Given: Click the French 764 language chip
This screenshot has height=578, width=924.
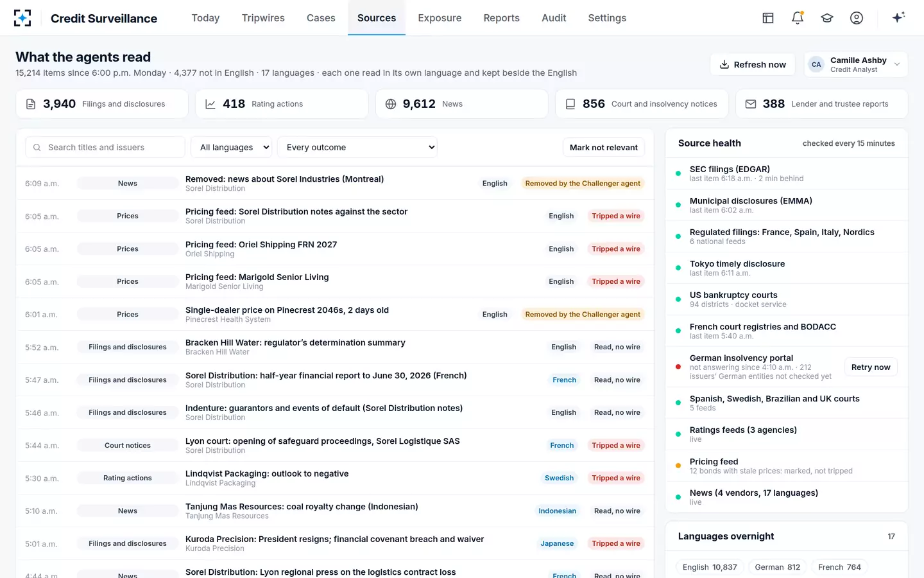Looking at the screenshot, I should (839, 567).
